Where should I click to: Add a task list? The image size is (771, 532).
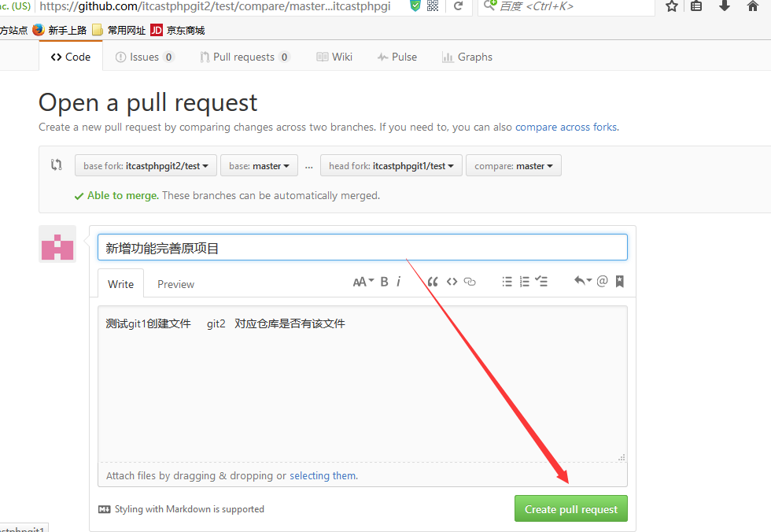coord(541,282)
